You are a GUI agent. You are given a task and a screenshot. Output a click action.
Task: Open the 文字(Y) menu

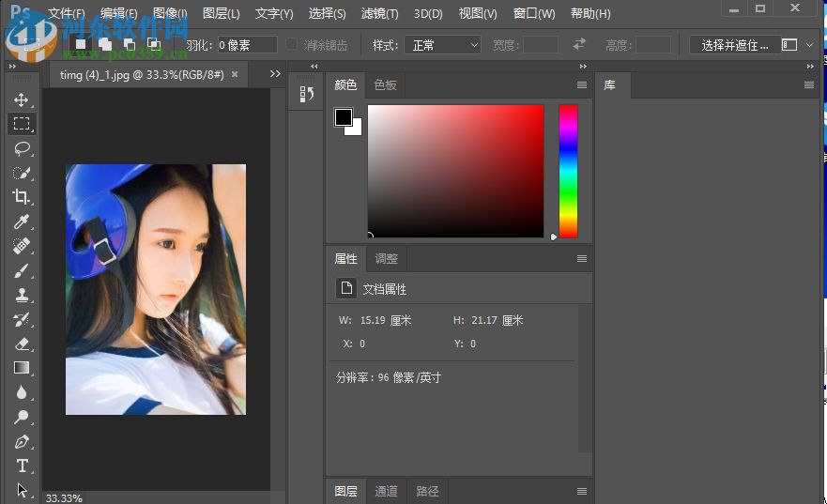click(x=274, y=14)
